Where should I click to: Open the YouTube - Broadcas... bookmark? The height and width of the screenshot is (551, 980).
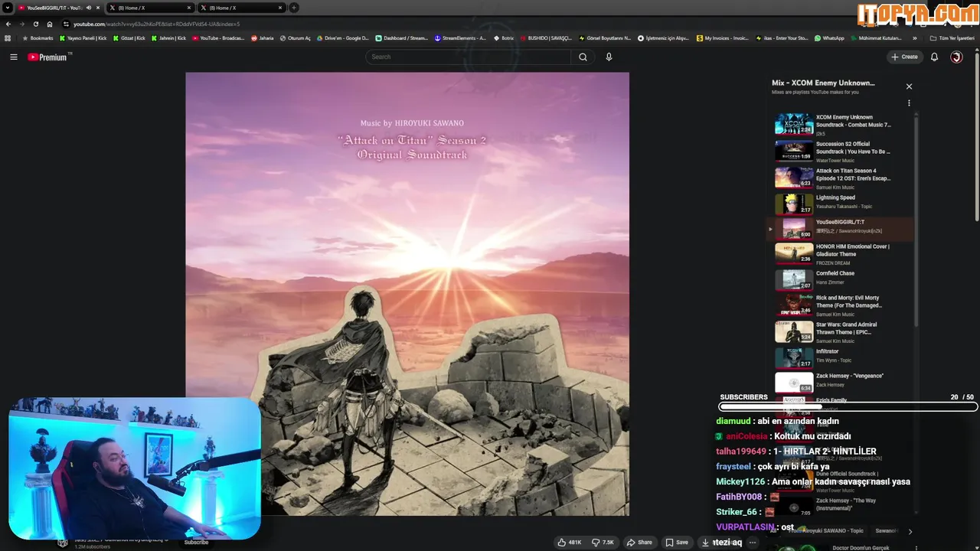pos(218,37)
